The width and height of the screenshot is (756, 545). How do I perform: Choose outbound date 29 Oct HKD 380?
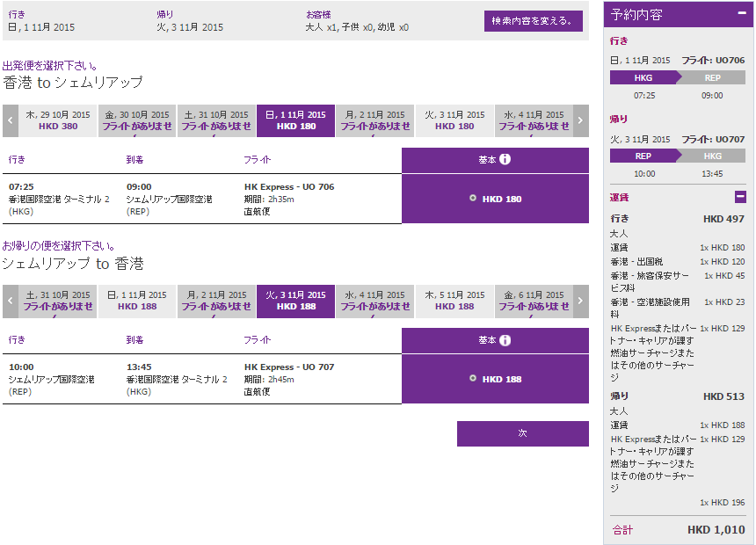58,120
